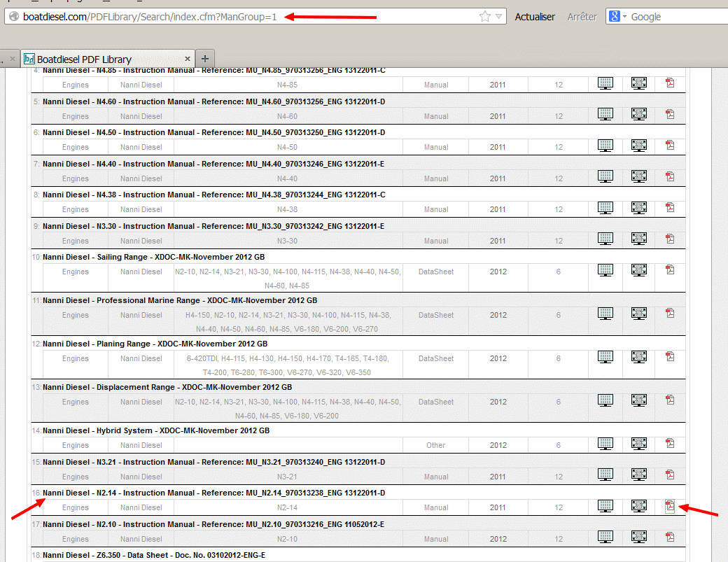
Task: Select the Nanni Diesel N3.21 Instruction Manual title
Action: point(213,462)
